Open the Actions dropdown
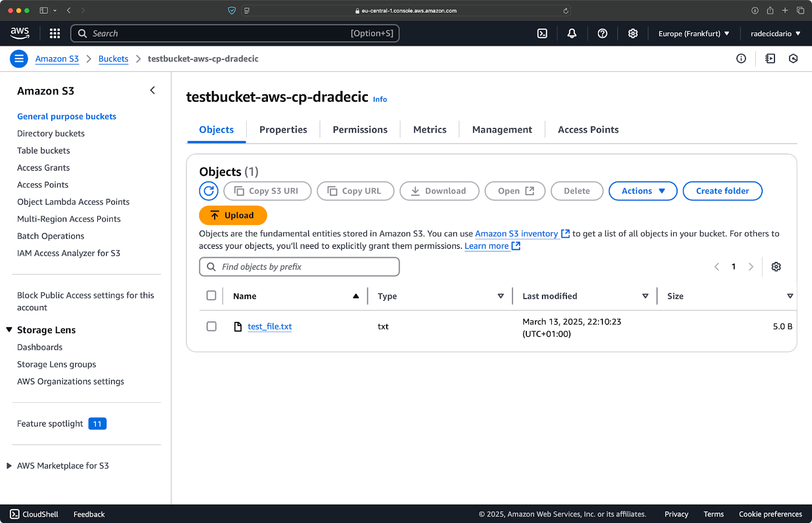Image resolution: width=812 pixels, height=523 pixels. [643, 191]
